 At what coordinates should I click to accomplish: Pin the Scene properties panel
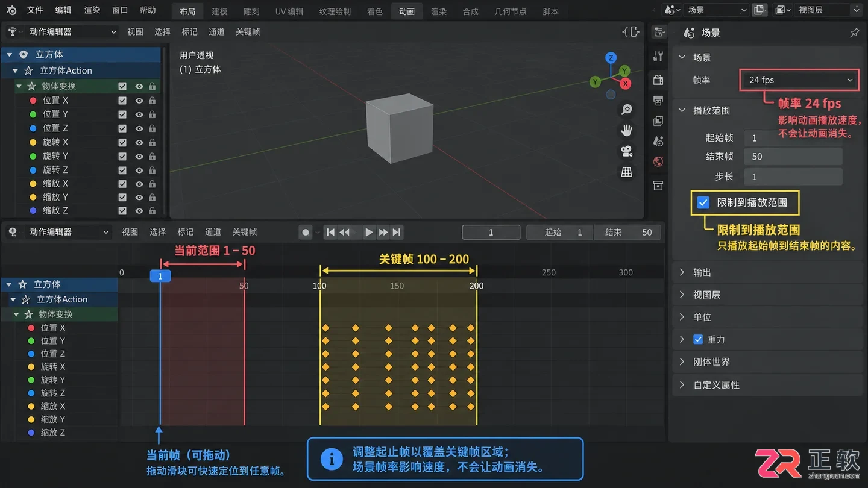point(854,33)
